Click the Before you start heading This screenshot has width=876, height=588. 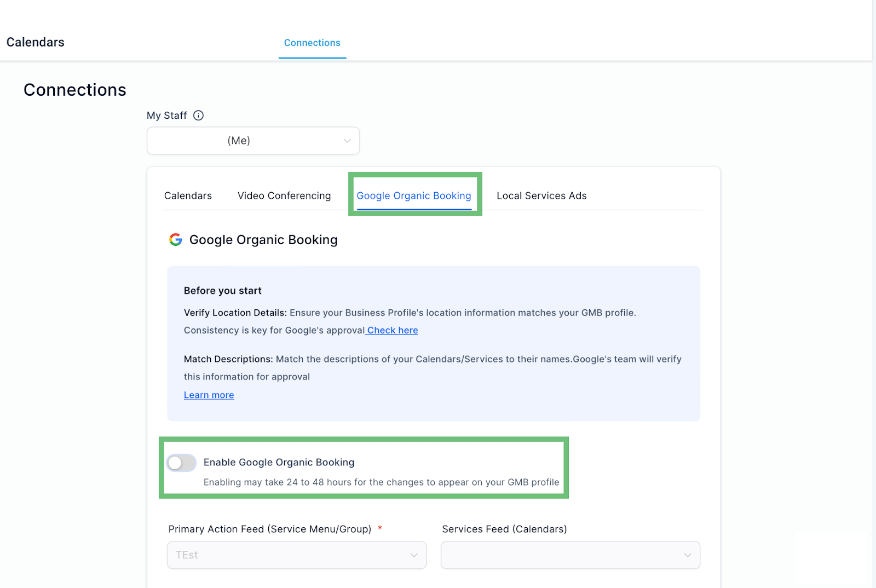click(x=223, y=291)
